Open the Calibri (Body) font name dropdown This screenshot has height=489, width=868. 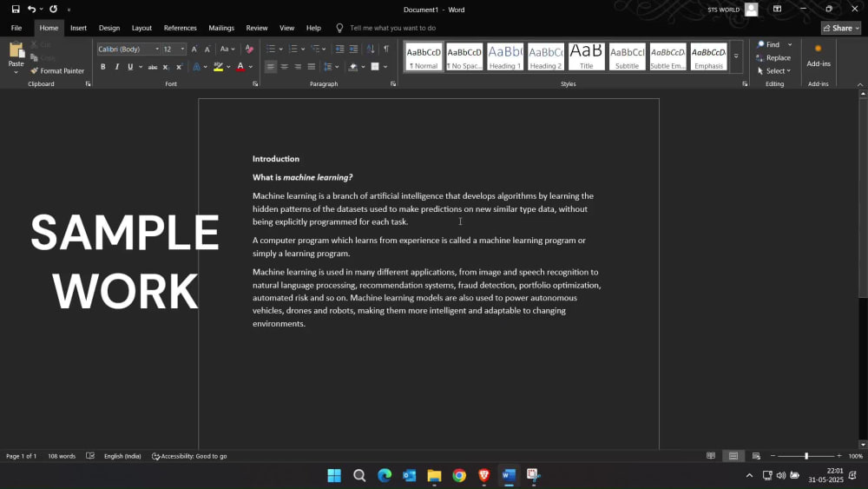(x=157, y=50)
